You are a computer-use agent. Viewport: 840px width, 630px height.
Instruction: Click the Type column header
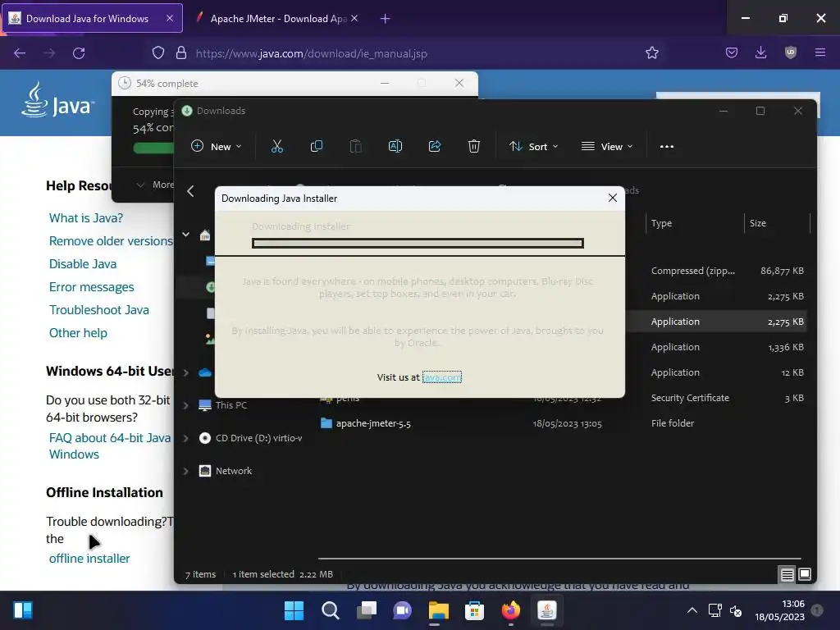tap(696, 223)
